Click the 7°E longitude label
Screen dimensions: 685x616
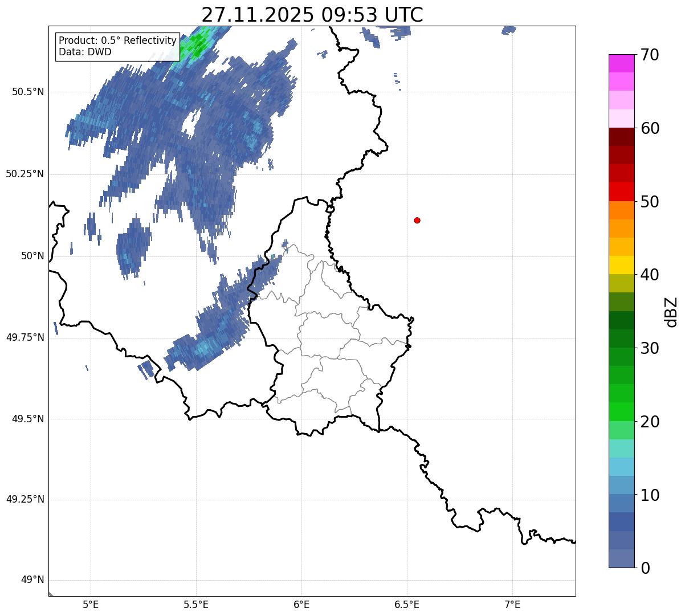point(512,605)
